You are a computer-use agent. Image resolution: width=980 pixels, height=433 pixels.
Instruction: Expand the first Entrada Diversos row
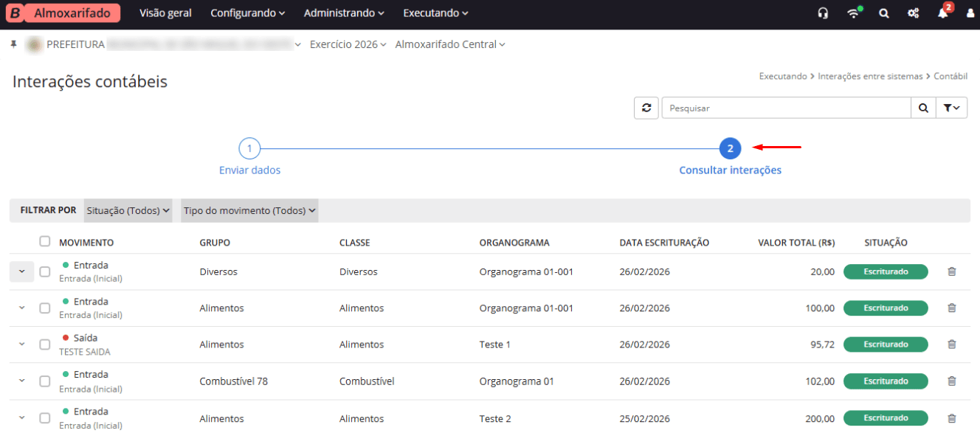(x=21, y=271)
